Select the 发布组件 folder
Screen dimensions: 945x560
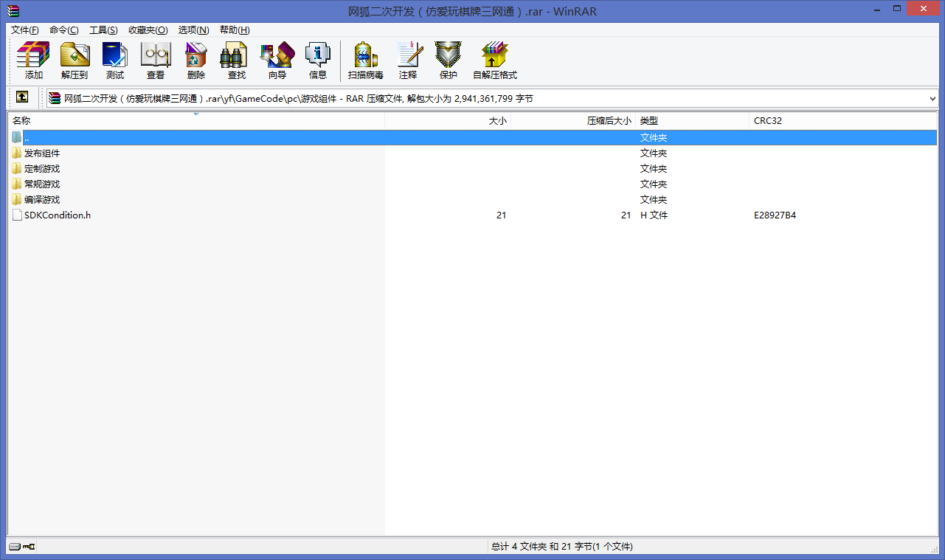click(x=42, y=153)
